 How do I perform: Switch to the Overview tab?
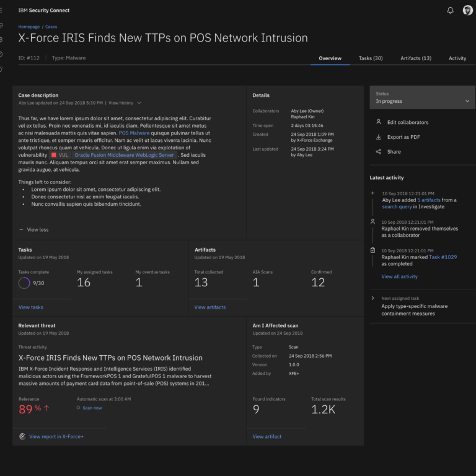point(330,58)
